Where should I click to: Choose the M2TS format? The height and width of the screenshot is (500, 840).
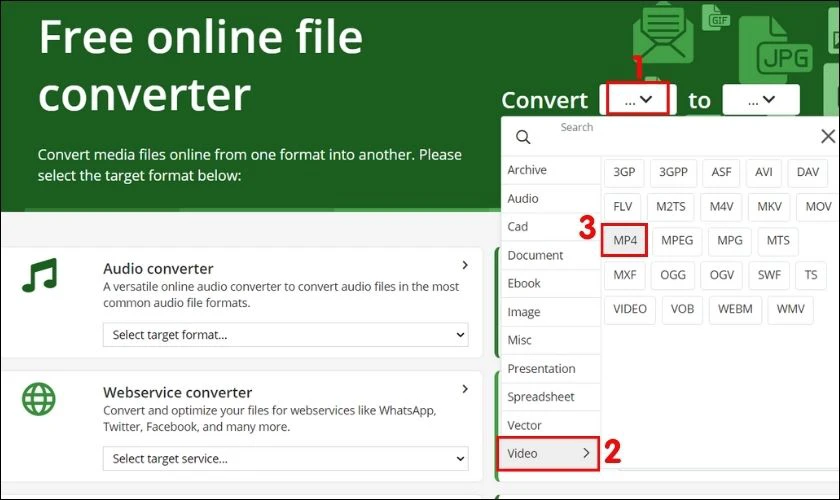(x=671, y=206)
